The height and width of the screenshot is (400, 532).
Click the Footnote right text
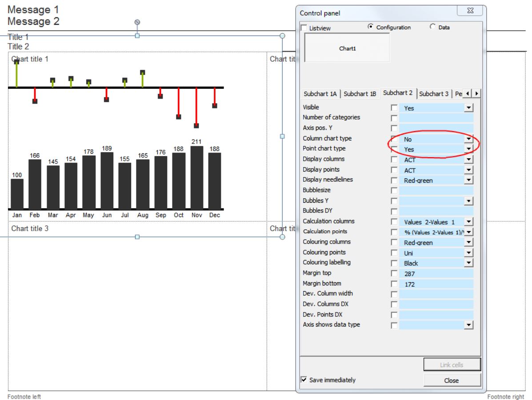[x=505, y=396]
